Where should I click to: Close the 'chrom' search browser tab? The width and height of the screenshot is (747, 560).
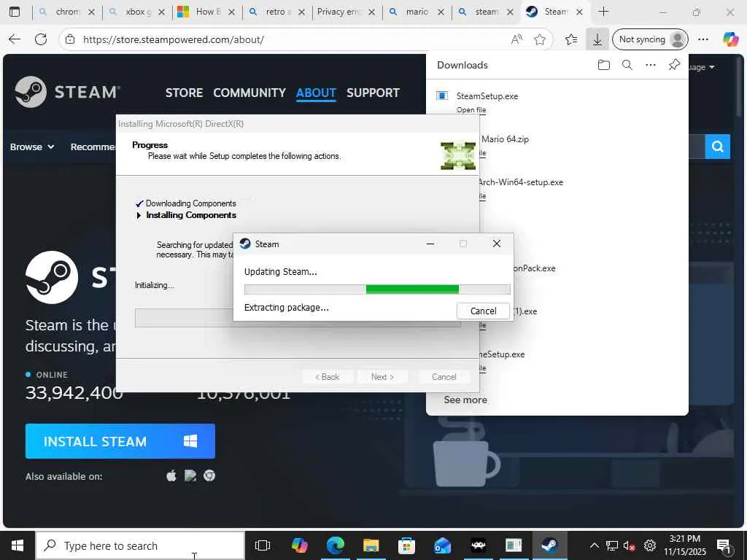[x=91, y=12]
